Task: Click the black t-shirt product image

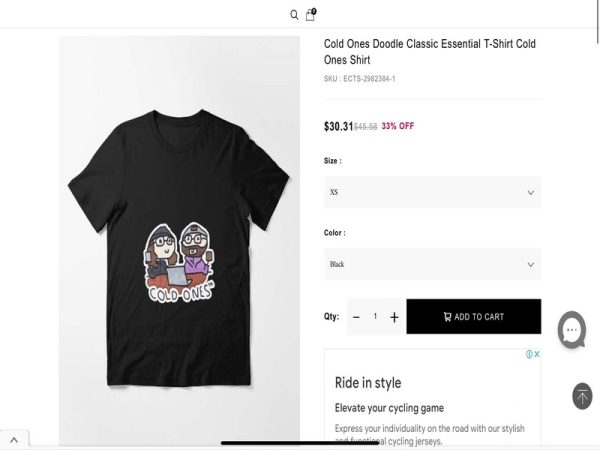Action: click(179, 240)
